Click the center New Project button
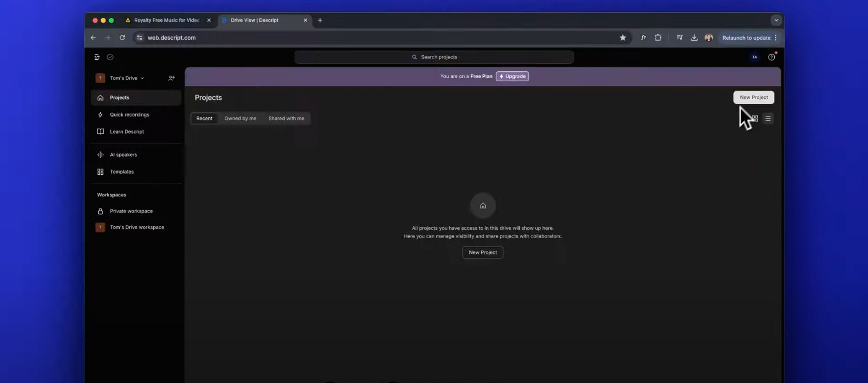Viewport: 868px width, 383px height. (483, 252)
